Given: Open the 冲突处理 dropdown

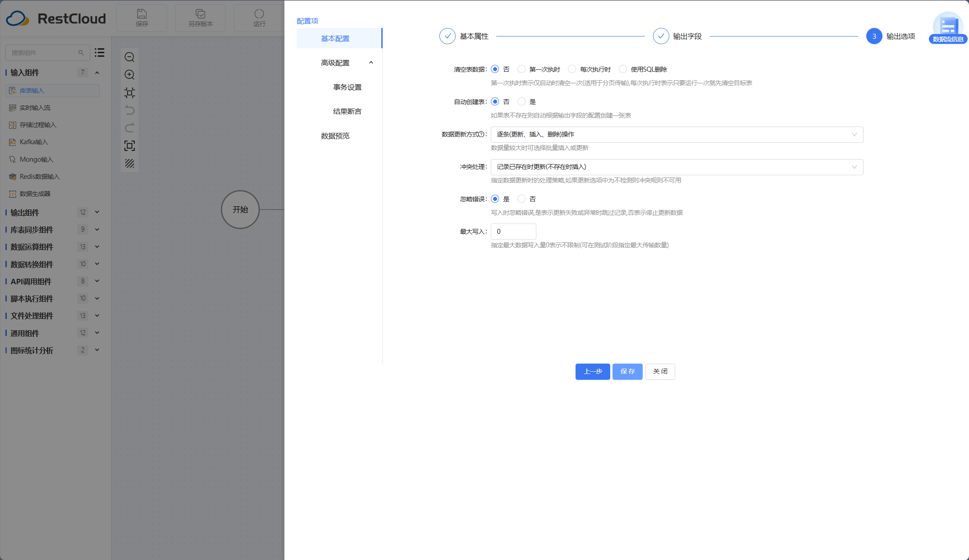Looking at the screenshot, I should (677, 167).
